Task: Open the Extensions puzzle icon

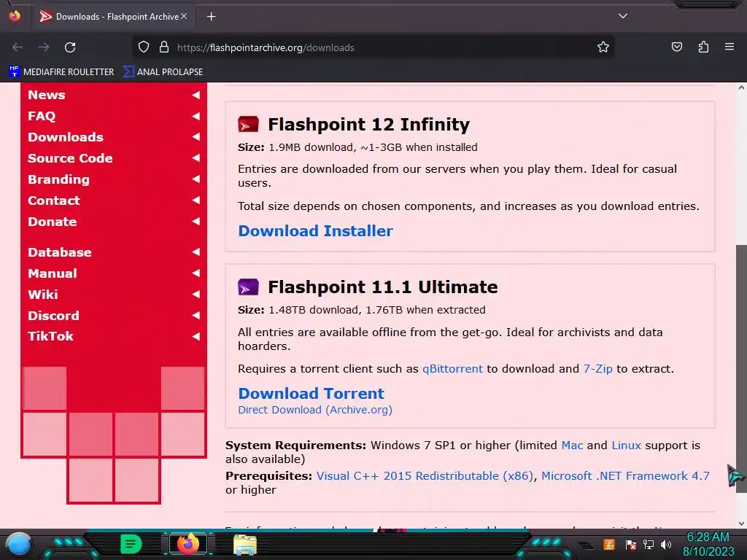Action: (703, 47)
